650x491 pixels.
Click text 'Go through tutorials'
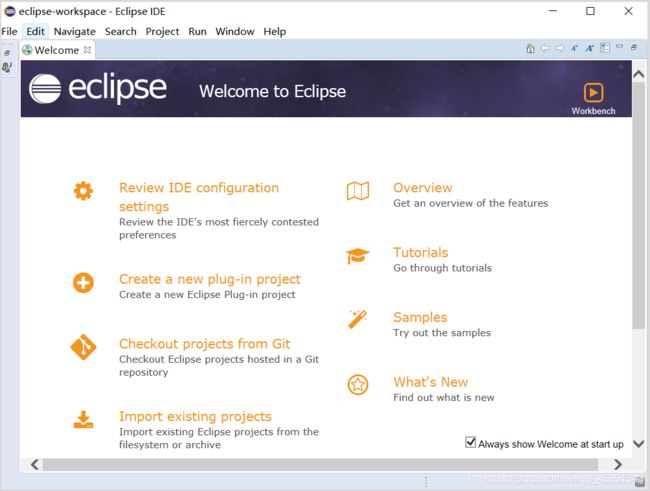click(x=442, y=268)
